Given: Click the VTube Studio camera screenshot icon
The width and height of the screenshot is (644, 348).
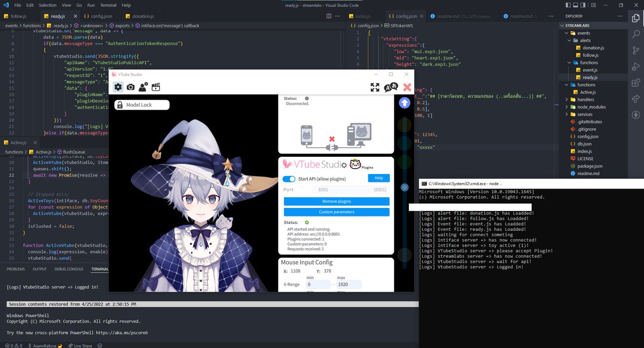Looking at the screenshot, I should [130, 86].
